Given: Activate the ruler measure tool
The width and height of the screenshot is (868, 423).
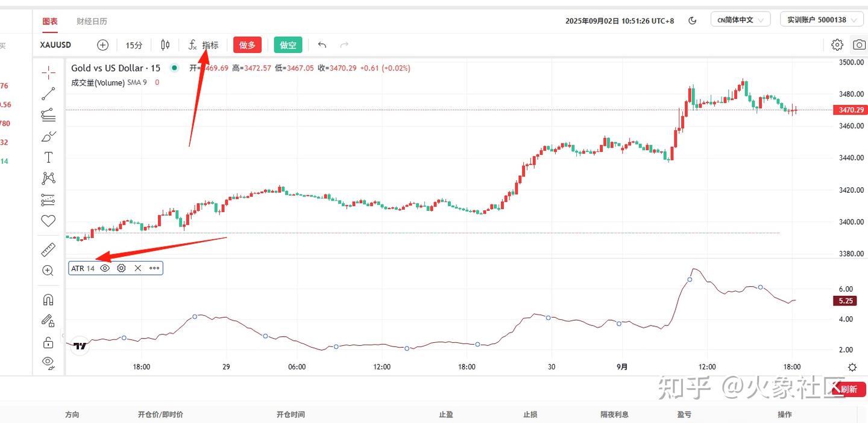Looking at the screenshot, I should [x=48, y=249].
